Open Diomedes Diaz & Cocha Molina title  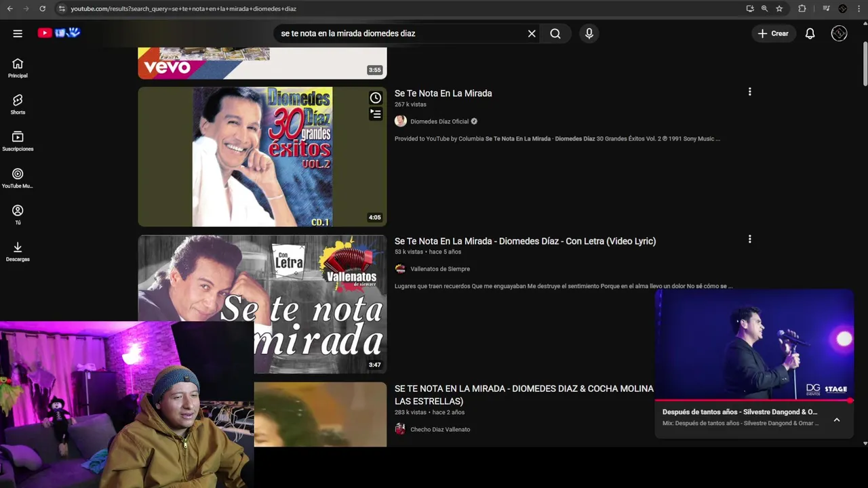(x=524, y=394)
